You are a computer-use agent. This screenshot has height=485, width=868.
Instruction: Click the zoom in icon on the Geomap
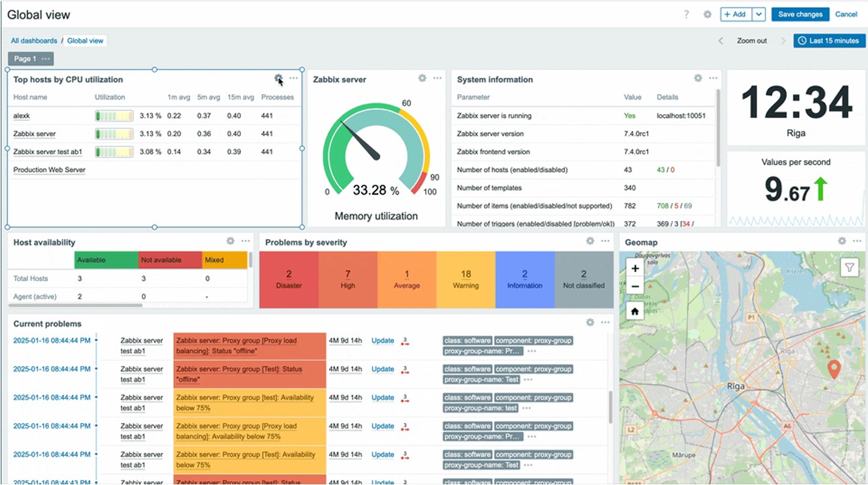tap(634, 268)
